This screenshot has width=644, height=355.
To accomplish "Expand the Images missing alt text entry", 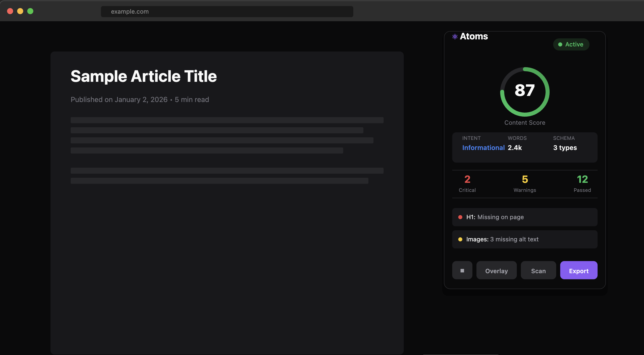I will [524, 239].
